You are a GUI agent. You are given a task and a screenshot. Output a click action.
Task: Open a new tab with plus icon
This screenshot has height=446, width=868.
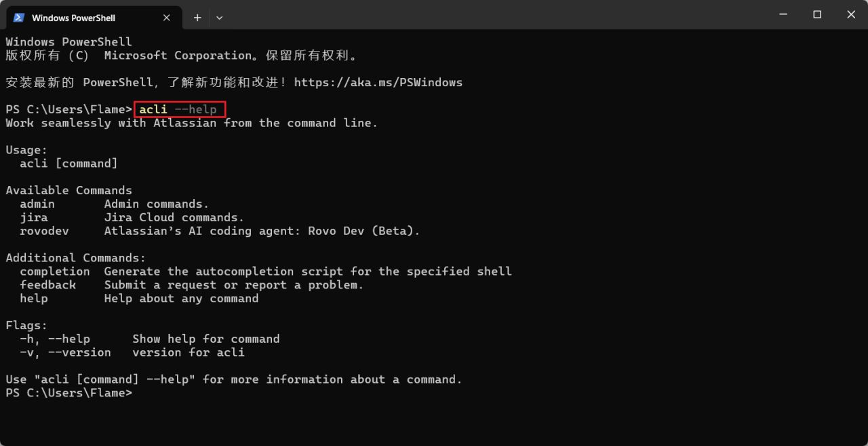197,18
